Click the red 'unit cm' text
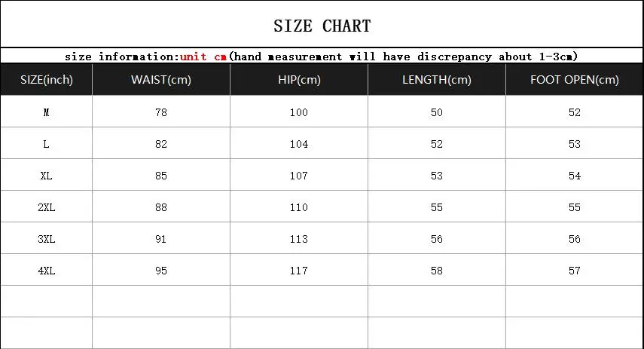The width and height of the screenshot is (644, 349). point(203,57)
